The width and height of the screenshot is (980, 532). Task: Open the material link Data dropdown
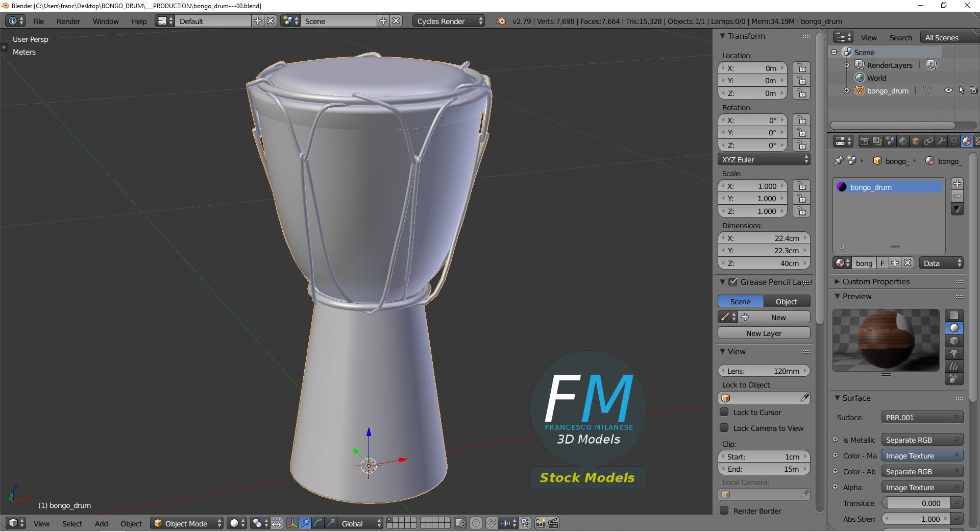[x=941, y=263]
